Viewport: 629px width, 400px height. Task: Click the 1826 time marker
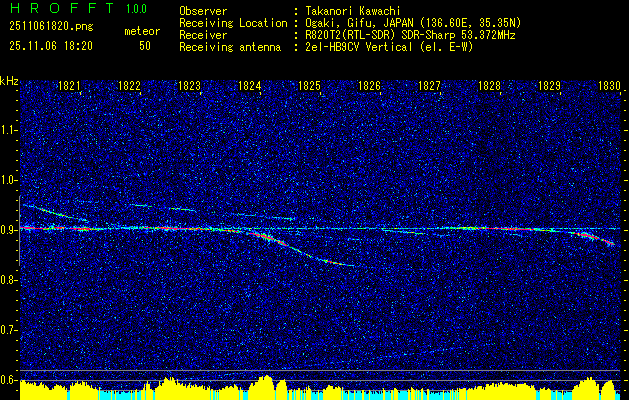(x=369, y=85)
